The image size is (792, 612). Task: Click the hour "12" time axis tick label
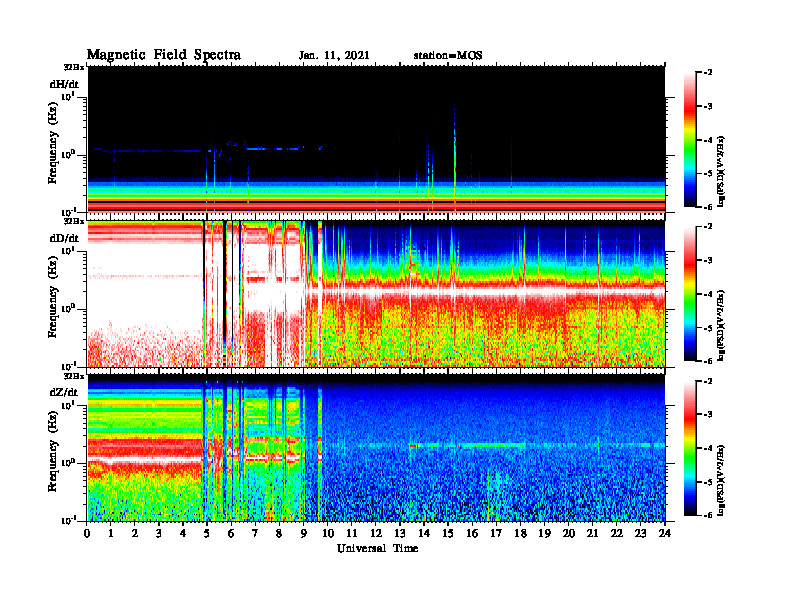pyautogui.click(x=375, y=534)
